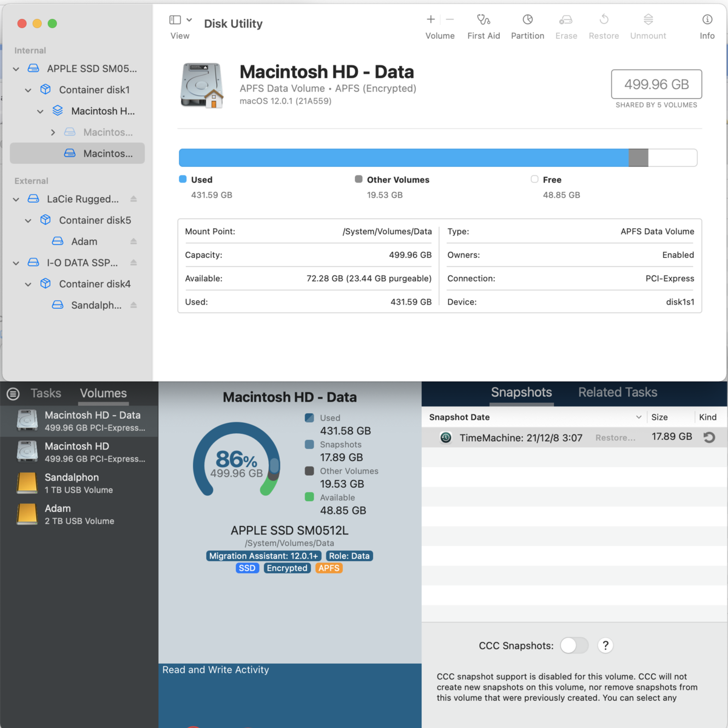
Task: Click the Migration Assistant: 12.0.1+ badge
Action: tap(263, 556)
